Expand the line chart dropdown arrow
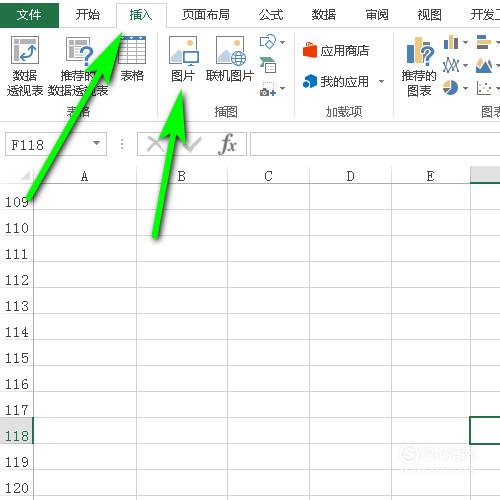The width and height of the screenshot is (500, 500). (465, 65)
